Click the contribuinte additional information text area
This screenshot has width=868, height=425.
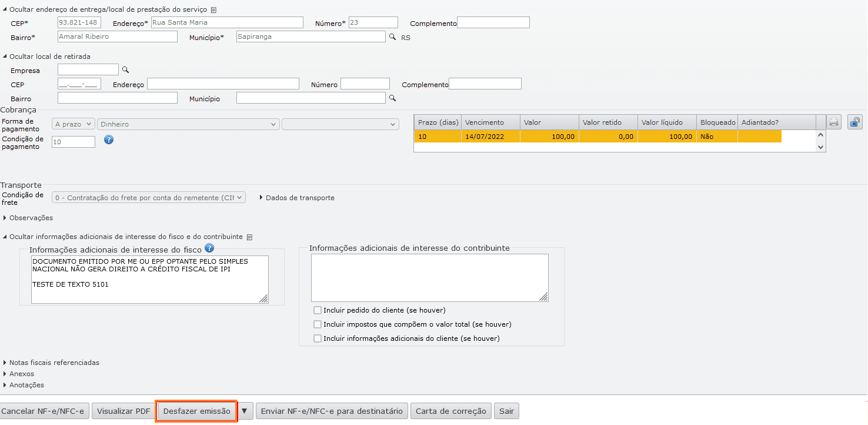point(430,278)
